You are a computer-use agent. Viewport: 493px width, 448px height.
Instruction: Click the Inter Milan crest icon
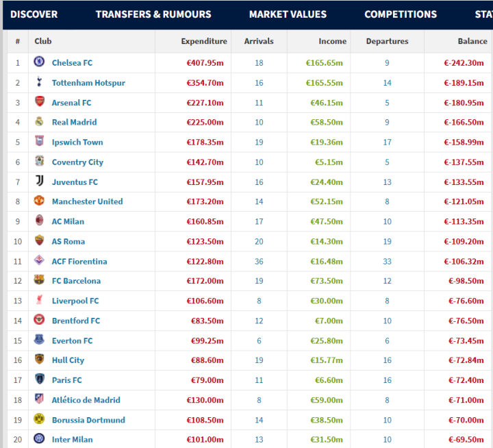pos(39,438)
